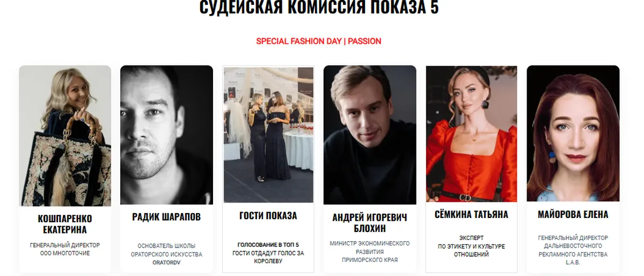Click the SPECIAL FASHION DAY | PASSION red text
The height and width of the screenshot is (276, 644).
pos(319,41)
